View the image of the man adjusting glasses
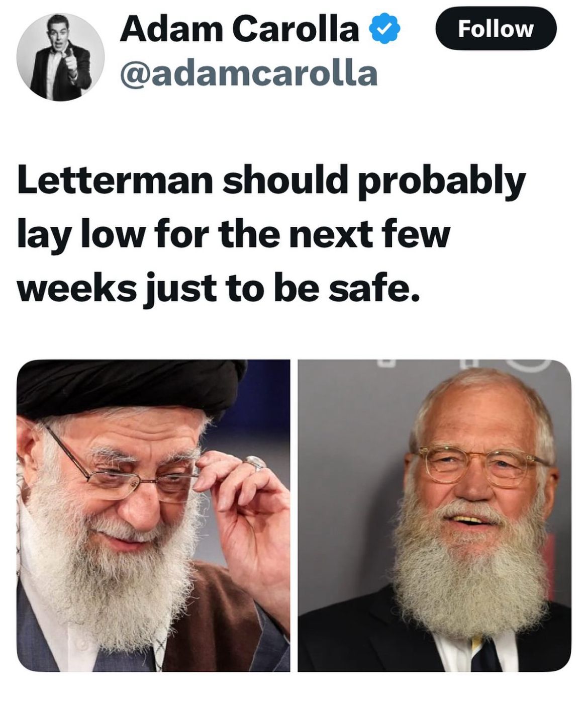Image resolution: width=588 pixels, height=703 pixels. click(x=153, y=515)
